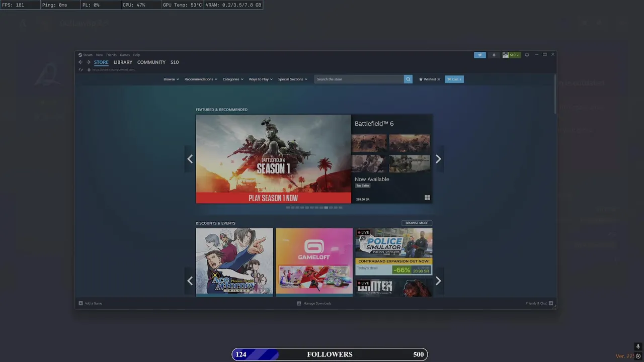Focus the Search the store field

pyautogui.click(x=359, y=79)
